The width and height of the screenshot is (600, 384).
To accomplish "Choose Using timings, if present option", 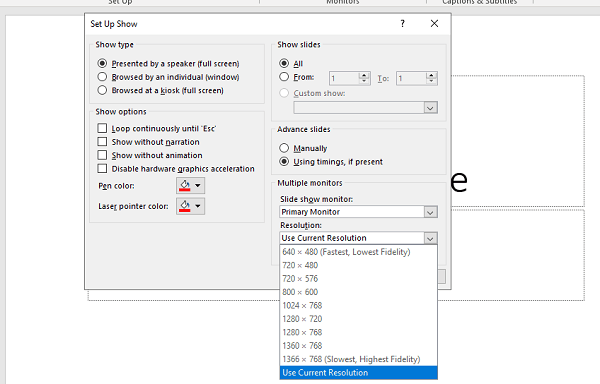I will [284, 161].
